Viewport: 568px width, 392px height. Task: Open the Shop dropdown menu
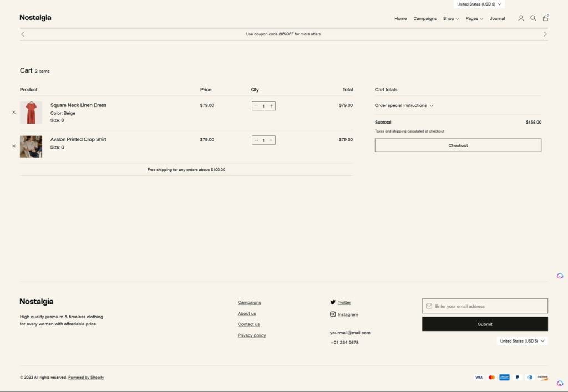[450, 18]
